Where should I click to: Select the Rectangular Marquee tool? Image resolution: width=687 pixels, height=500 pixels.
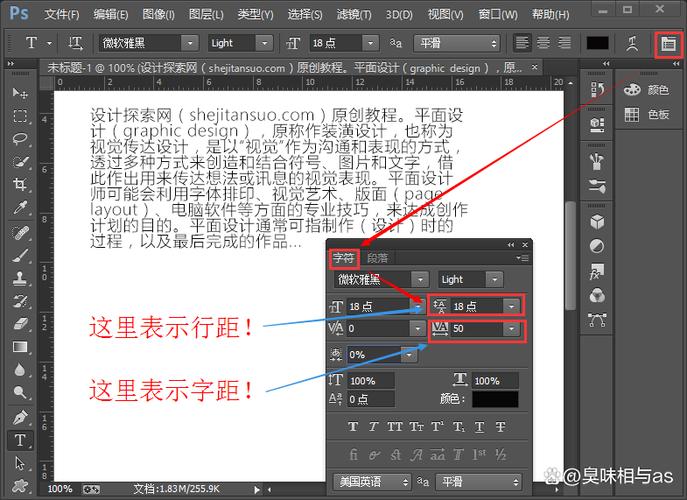(20, 116)
